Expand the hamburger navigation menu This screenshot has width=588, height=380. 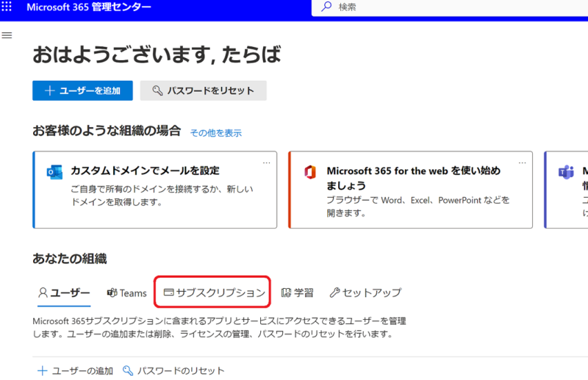[7, 35]
